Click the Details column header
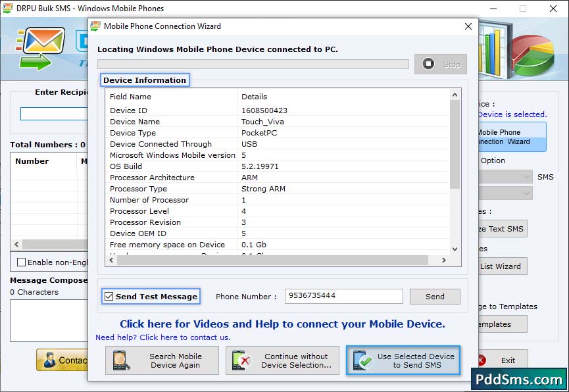 [343, 97]
